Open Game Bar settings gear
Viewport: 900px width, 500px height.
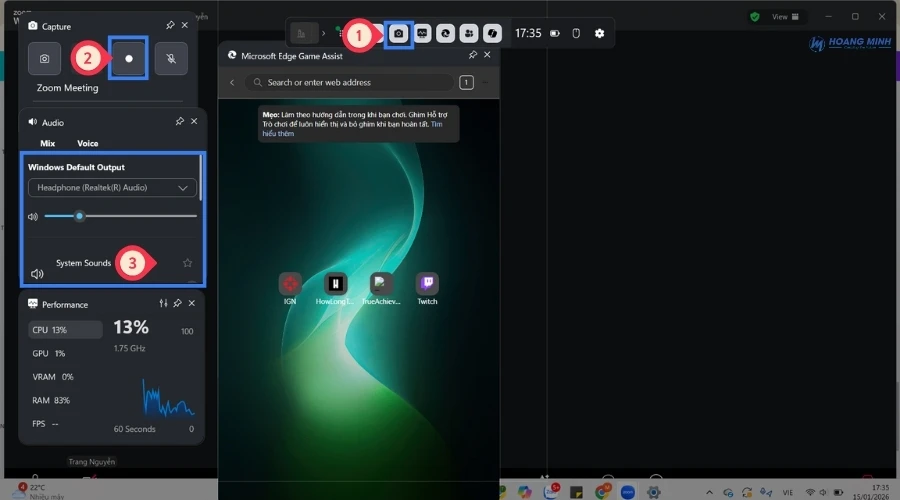click(x=599, y=33)
